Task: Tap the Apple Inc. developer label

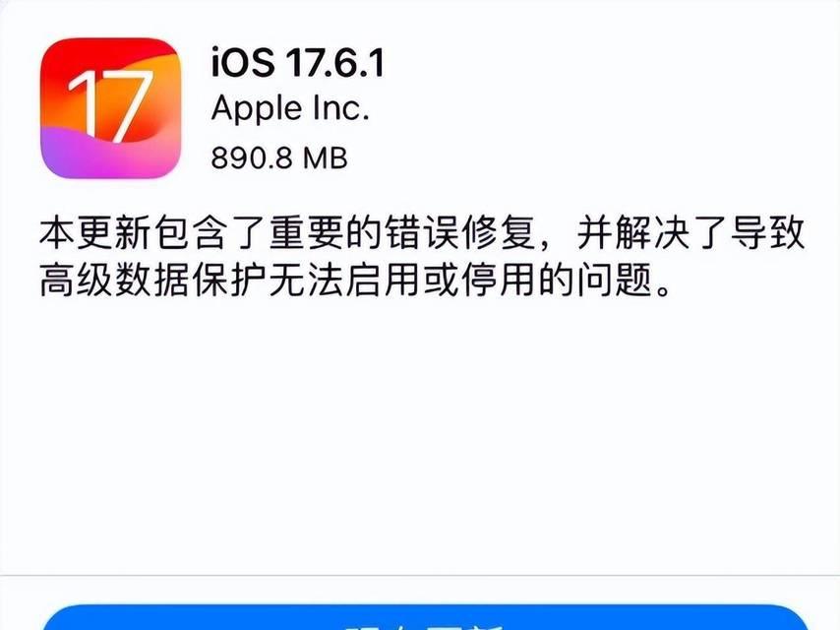Action: point(290,110)
